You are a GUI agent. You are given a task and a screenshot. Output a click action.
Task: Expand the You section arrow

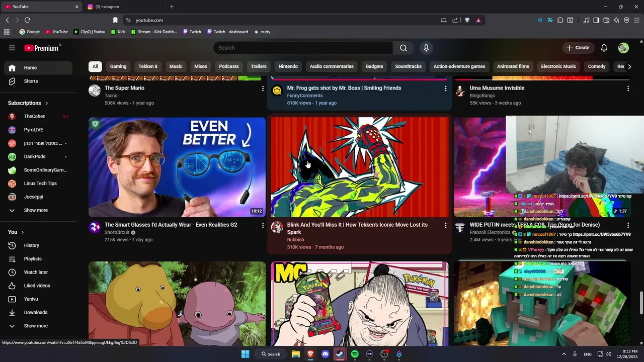23,232
